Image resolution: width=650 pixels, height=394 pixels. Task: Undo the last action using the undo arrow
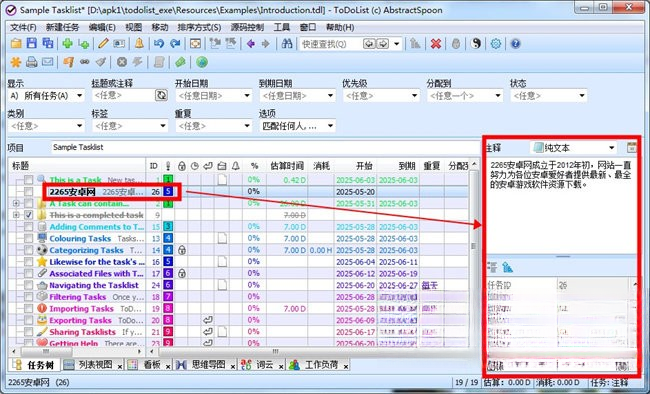(x=159, y=44)
